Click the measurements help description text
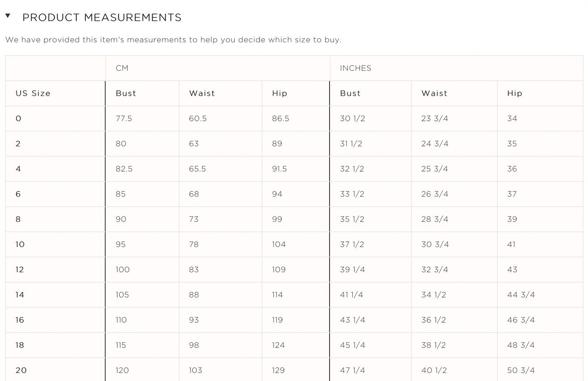 coord(173,40)
